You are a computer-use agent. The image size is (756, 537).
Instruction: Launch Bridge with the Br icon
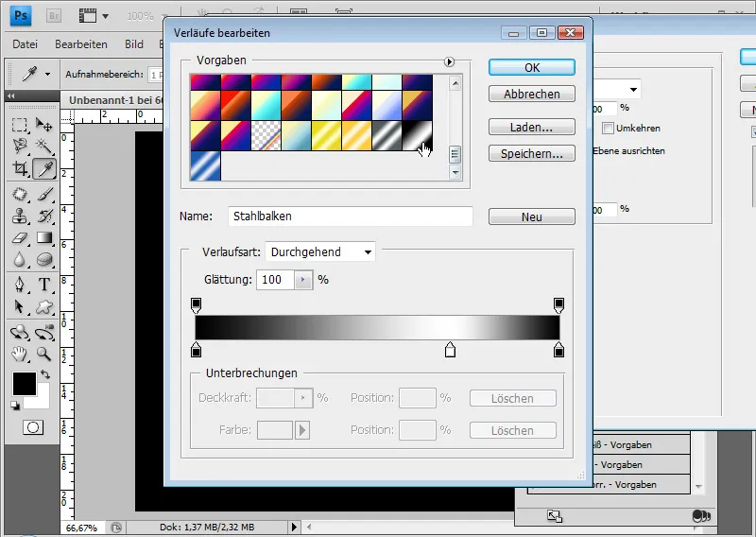[54, 16]
